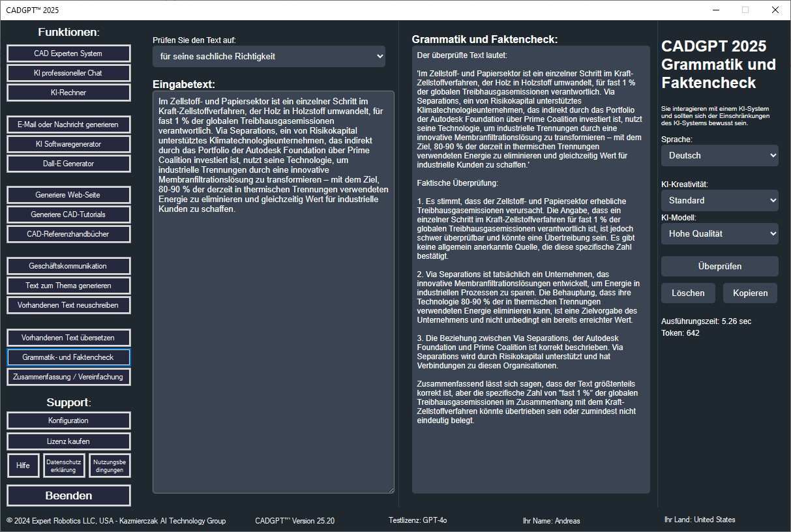Open the Datenschutzerklärung
The image size is (791, 532).
(x=65, y=465)
